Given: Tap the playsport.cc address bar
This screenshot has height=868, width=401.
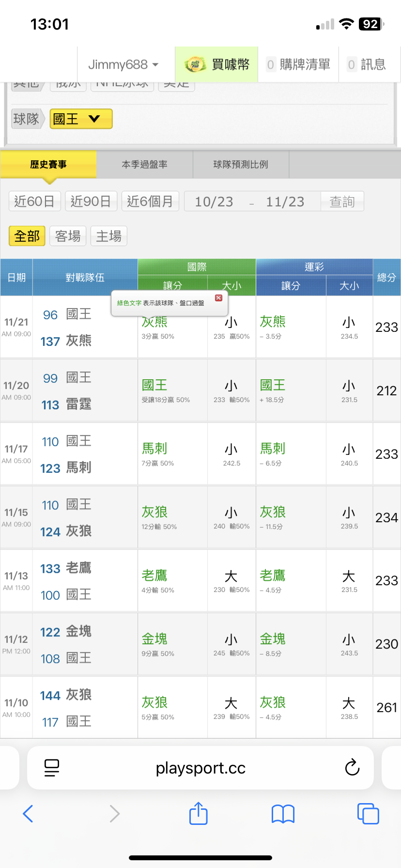Looking at the screenshot, I should pos(200,767).
